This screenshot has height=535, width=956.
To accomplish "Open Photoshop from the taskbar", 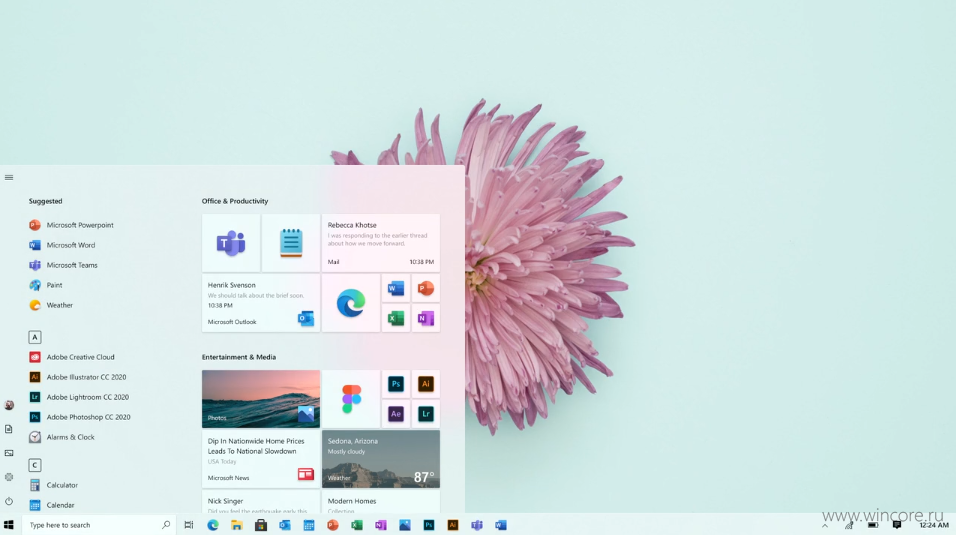I will 429,525.
